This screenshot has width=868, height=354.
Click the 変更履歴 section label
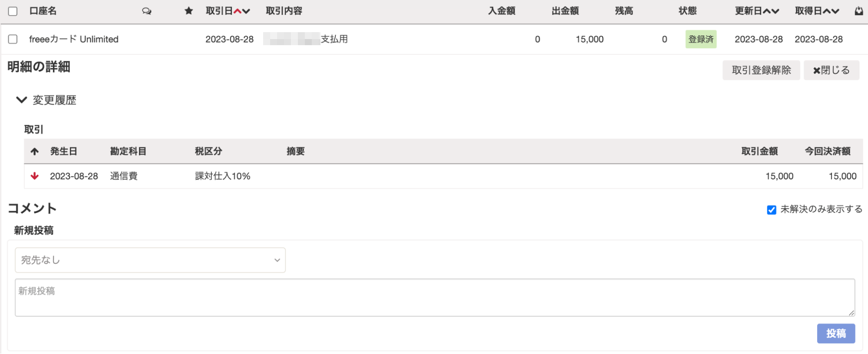pos(55,100)
